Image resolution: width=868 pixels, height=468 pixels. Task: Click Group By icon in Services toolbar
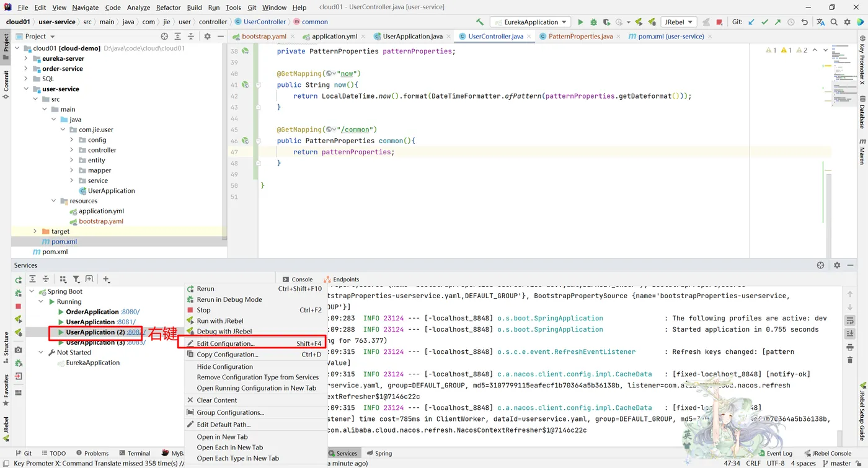click(x=63, y=280)
